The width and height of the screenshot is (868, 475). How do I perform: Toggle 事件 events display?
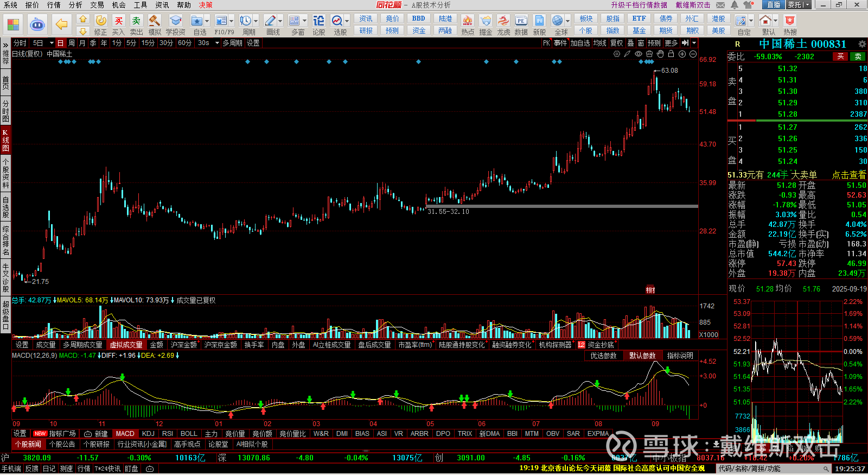[x=560, y=43]
